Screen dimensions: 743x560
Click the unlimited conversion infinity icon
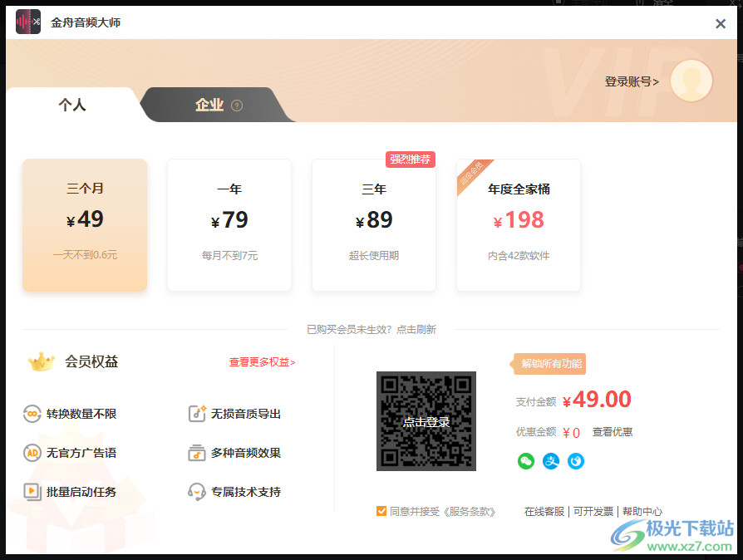32,414
